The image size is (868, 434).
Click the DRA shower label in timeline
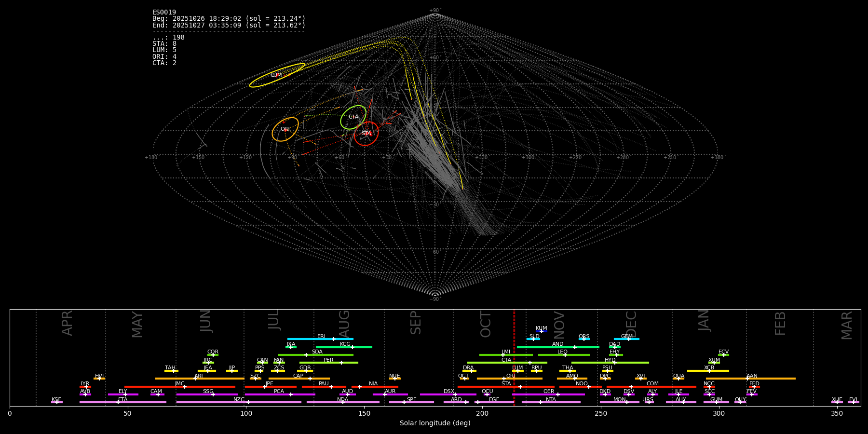(468, 368)
